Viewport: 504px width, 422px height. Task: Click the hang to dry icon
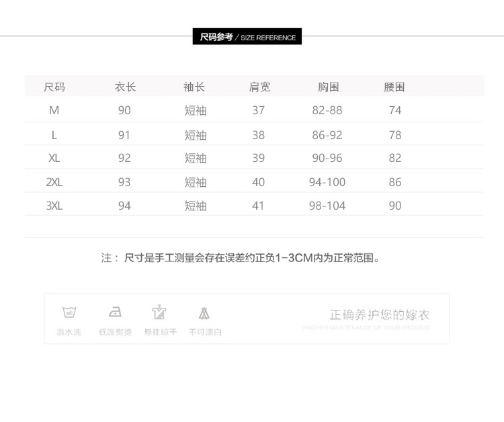click(x=159, y=312)
